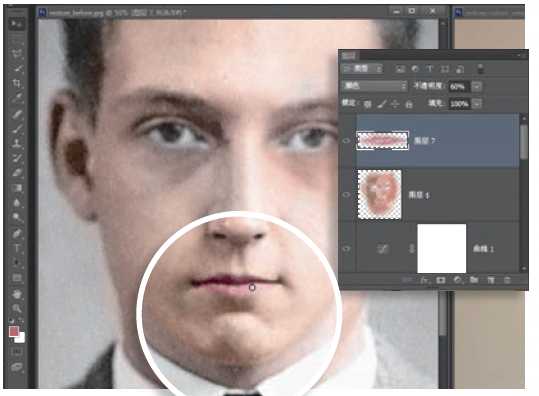Image resolution: width=539 pixels, height=396 pixels.
Task: Select the Clone Stamp tool
Action: click(17, 143)
